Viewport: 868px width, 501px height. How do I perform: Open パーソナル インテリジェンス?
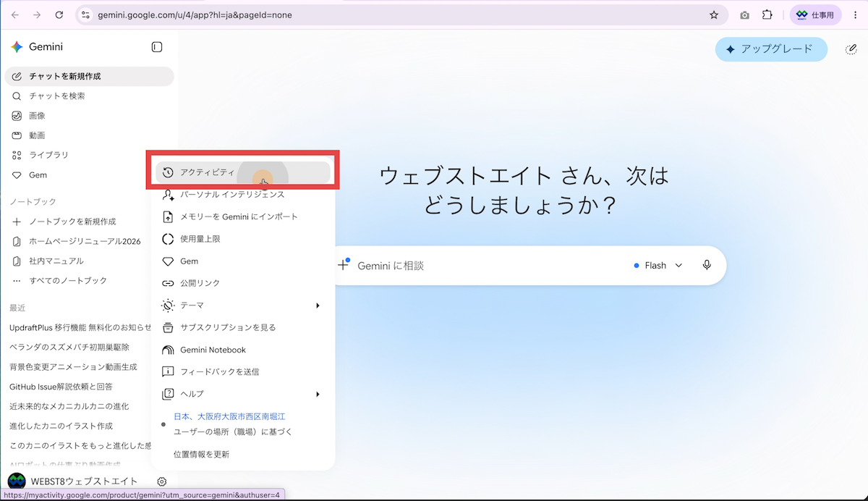click(x=243, y=195)
